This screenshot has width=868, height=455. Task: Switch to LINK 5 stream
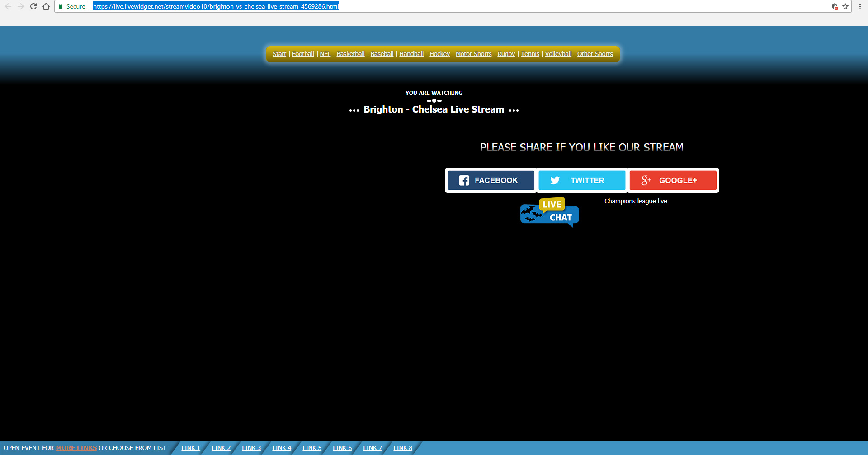coord(312,448)
